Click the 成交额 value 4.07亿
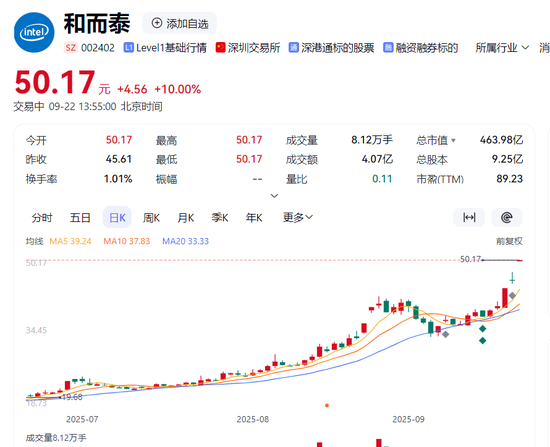This screenshot has height=447, width=550. (377, 159)
